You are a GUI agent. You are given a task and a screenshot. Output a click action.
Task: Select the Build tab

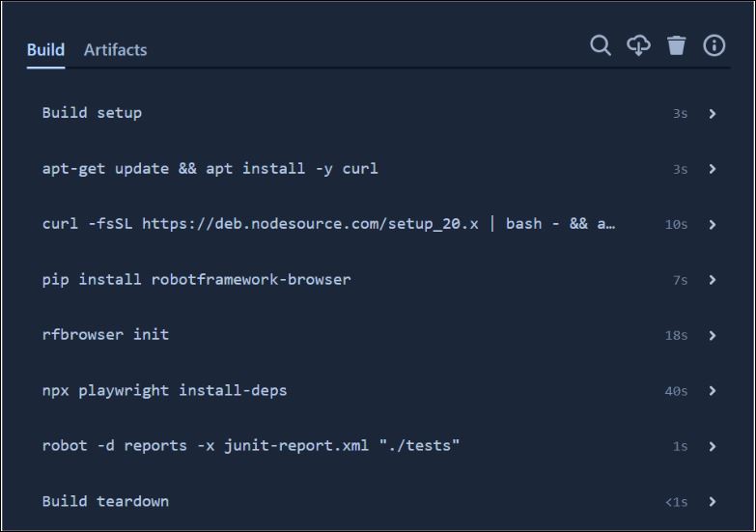coord(45,50)
